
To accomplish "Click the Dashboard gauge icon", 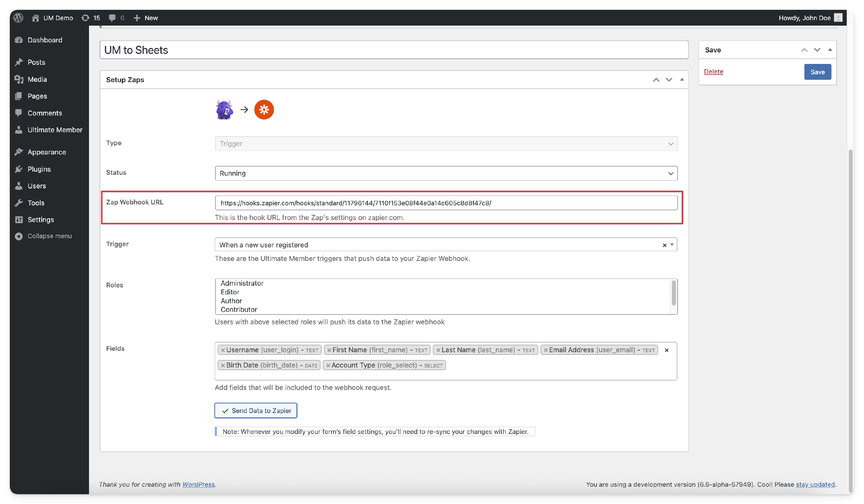I will 19,40.
